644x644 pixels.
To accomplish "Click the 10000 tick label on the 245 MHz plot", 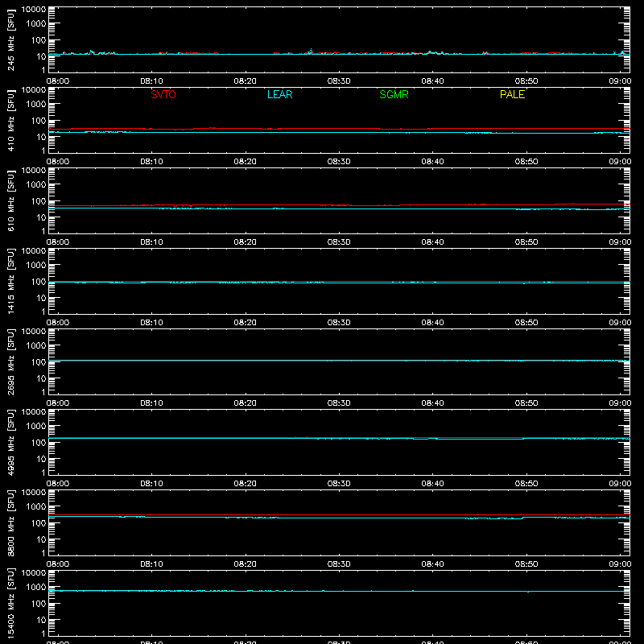I will click(x=34, y=10).
